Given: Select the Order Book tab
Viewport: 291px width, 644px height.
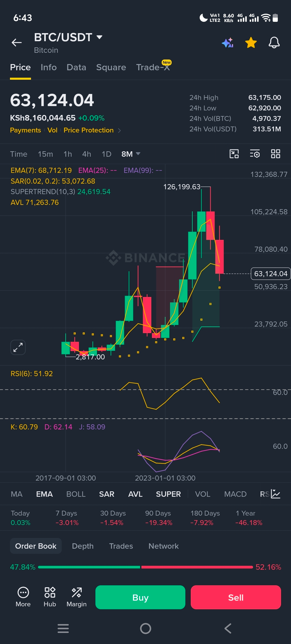Looking at the screenshot, I should point(36,546).
